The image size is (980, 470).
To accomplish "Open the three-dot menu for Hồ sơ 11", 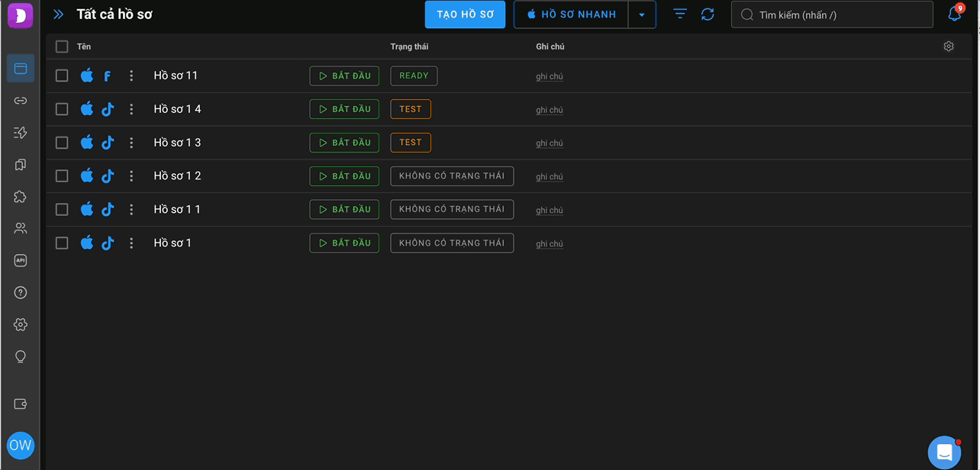I will click(x=131, y=76).
